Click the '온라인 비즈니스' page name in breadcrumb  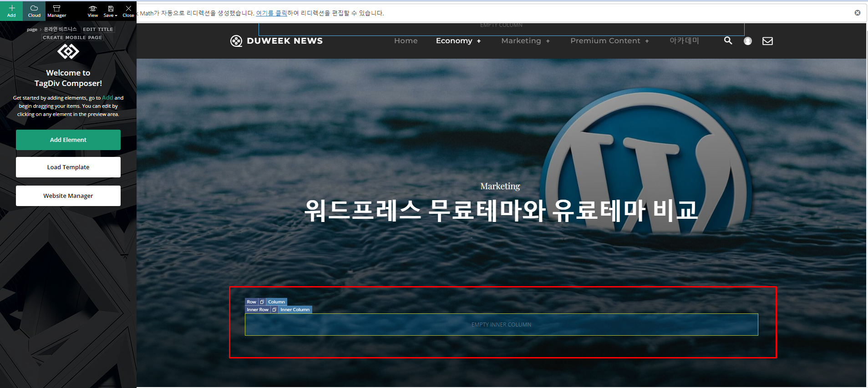(x=61, y=29)
